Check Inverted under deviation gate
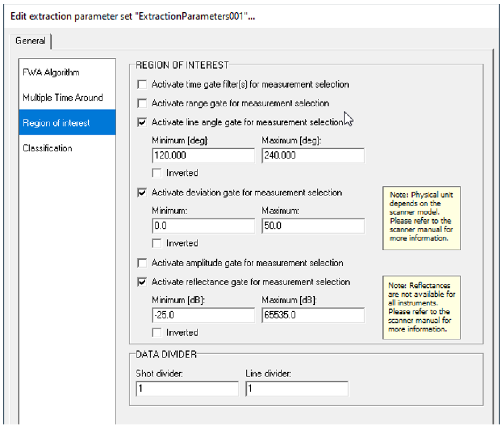This screenshot has height=428, width=504. 157,243
